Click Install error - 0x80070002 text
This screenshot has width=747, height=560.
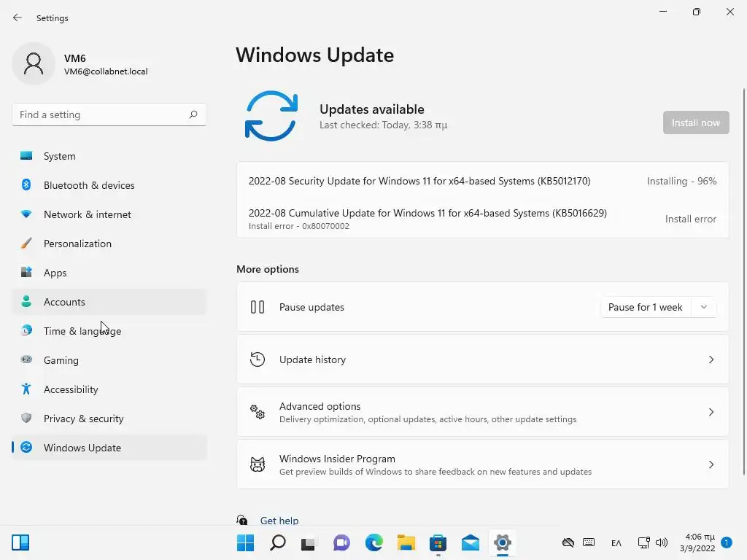(x=298, y=226)
